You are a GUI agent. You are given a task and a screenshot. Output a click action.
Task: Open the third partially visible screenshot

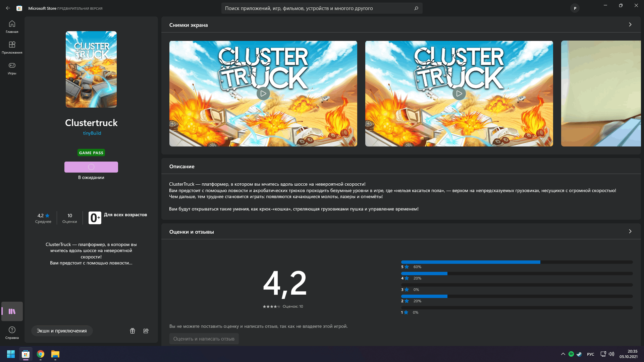tap(601, 94)
